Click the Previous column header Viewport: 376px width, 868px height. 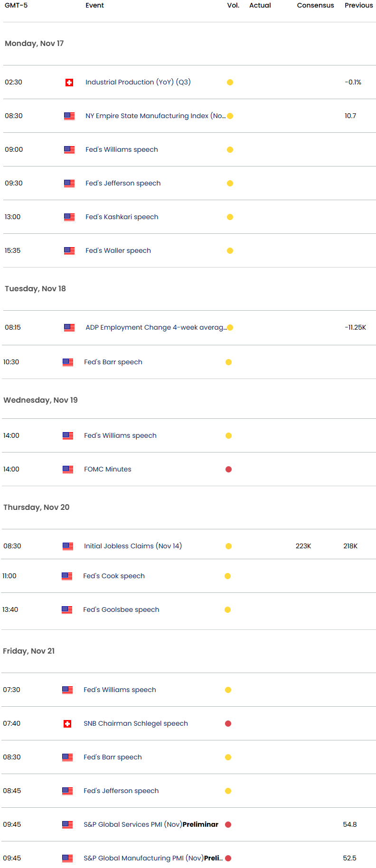tap(358, 5)
